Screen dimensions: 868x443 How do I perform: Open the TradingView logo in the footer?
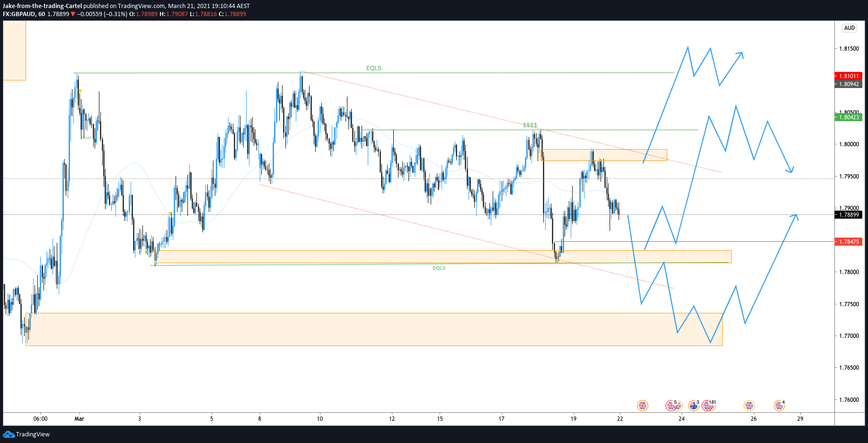click(x=26, y=434)
